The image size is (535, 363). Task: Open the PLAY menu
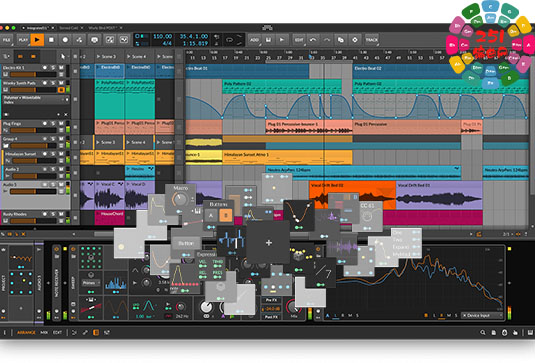click(x=23, y=40)
